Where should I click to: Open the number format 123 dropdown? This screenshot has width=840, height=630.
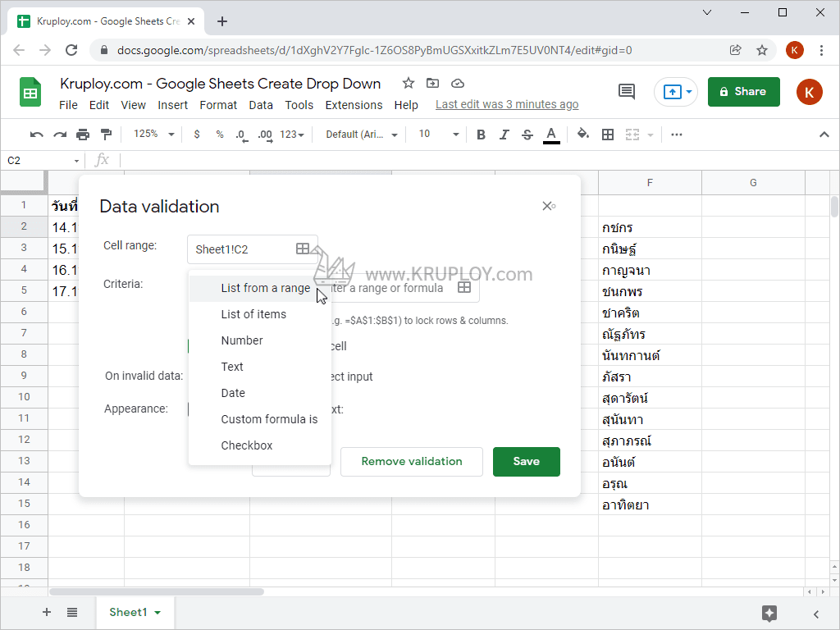tap(292, 135)
